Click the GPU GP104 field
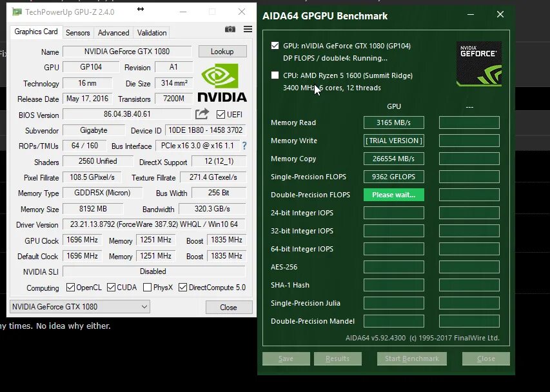Viewport: 550px width, 392px height. click(x=91, y=67)
